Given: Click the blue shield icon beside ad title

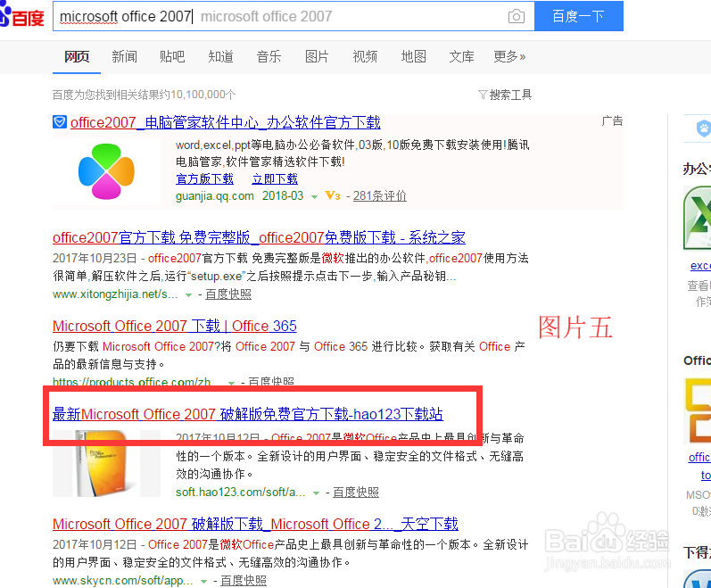Looking at the screenshot, I should pyautogui.click(x=60, y=122).
